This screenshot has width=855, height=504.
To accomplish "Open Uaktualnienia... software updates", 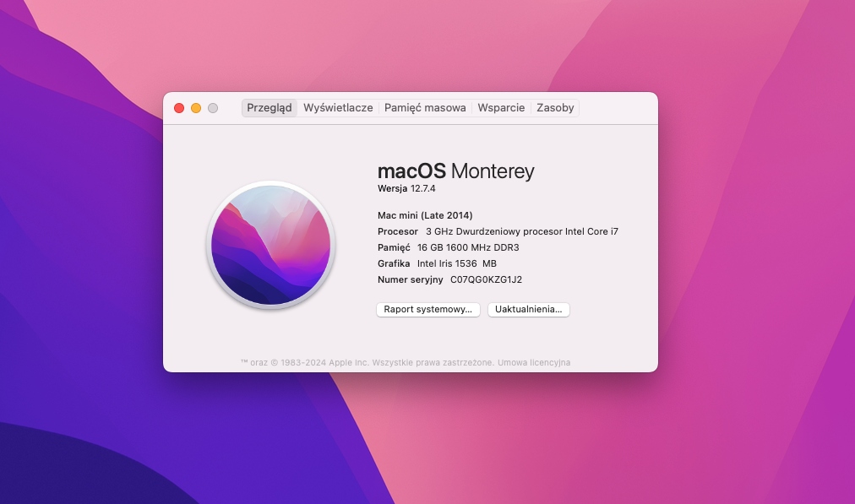I will tap(528, 310).
